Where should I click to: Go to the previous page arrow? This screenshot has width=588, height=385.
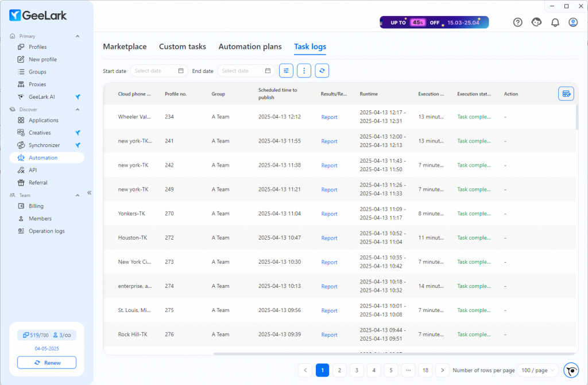[305, 371]
